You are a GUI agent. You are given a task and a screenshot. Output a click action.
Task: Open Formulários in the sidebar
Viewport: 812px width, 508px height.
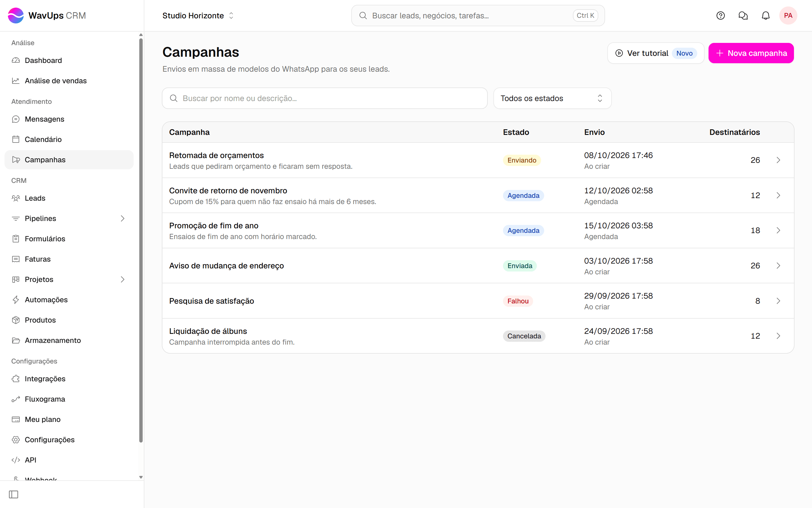69,239
